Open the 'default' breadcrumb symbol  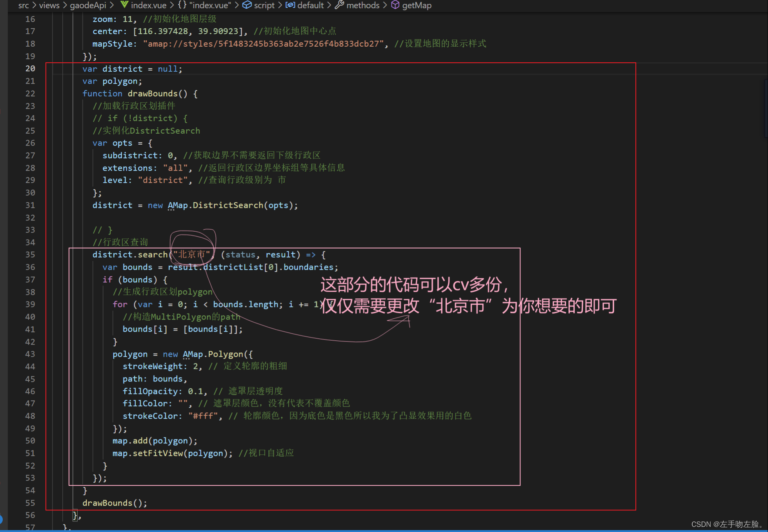point(311,5)
